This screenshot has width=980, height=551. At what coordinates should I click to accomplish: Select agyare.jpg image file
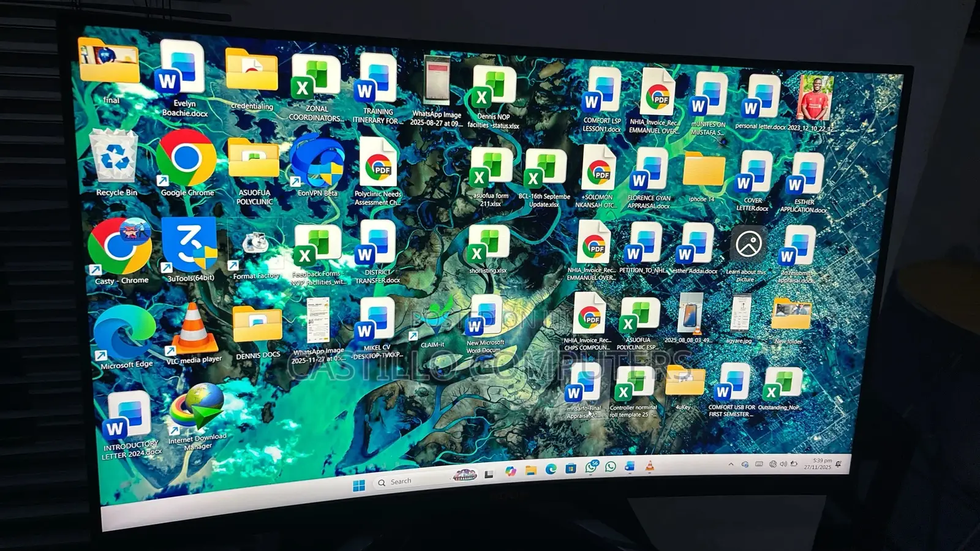click(741, 319)
